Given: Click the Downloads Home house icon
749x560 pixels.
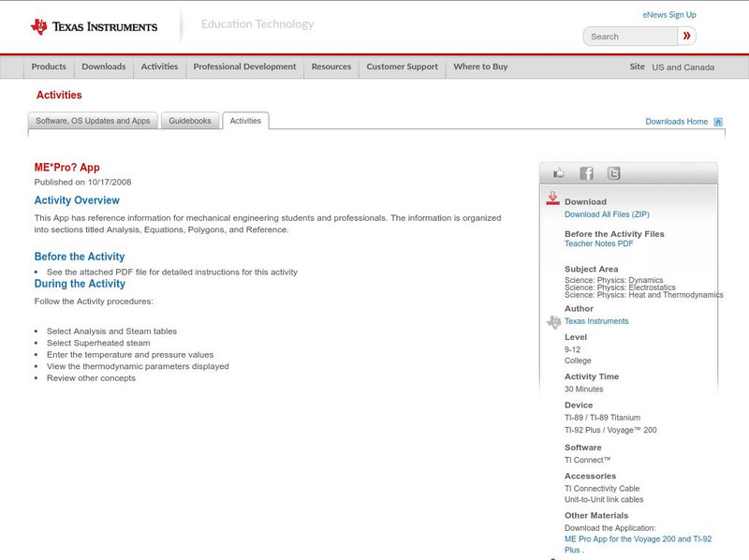Looking at the screenshot, I should (718, 122).
